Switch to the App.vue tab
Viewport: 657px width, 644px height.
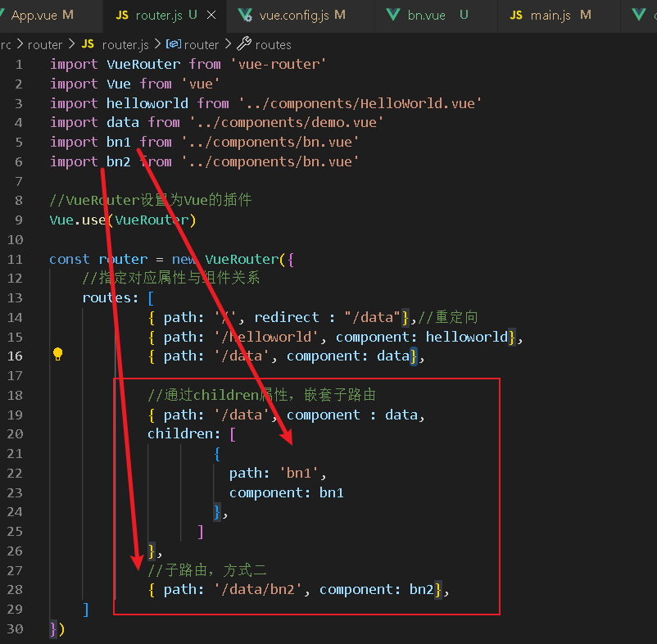pyautogui.click(x=42, y=16)
